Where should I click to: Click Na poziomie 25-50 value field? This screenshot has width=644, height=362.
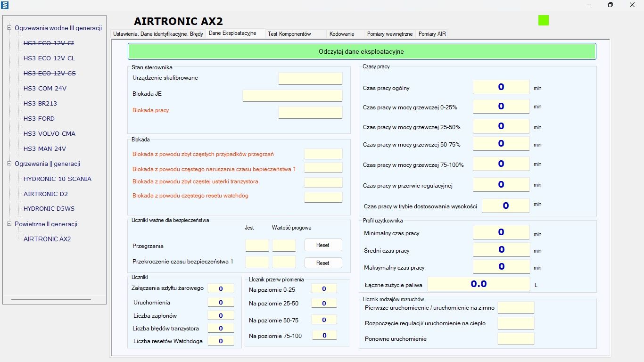324,303
